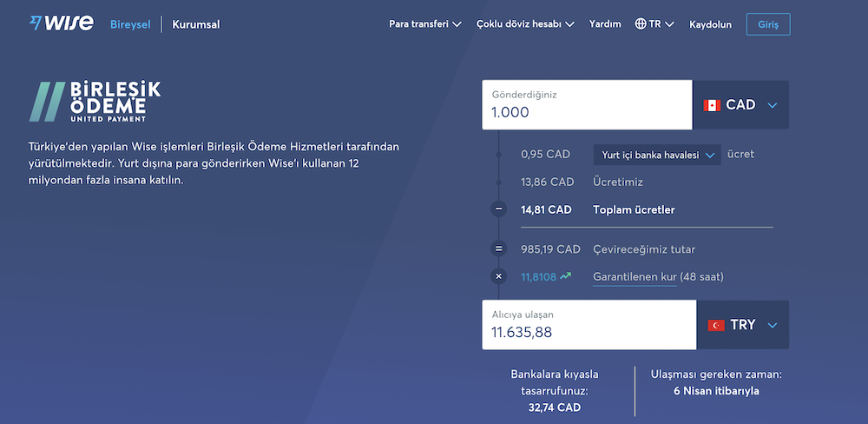868x424 pixels.
Task: Click the Giriş button
Action: pos(768,24)
